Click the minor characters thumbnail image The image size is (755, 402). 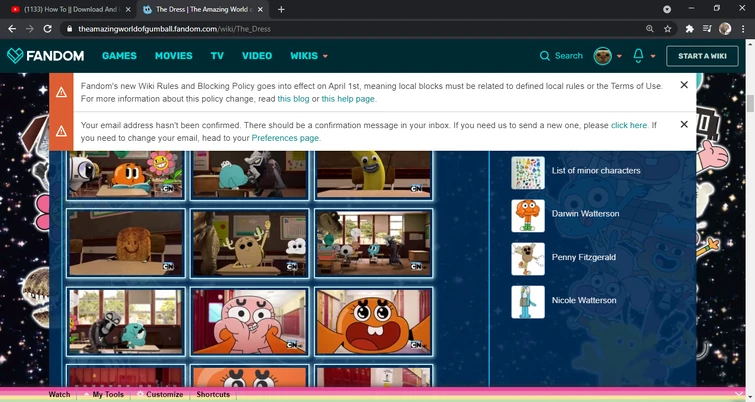coord(528,172)
